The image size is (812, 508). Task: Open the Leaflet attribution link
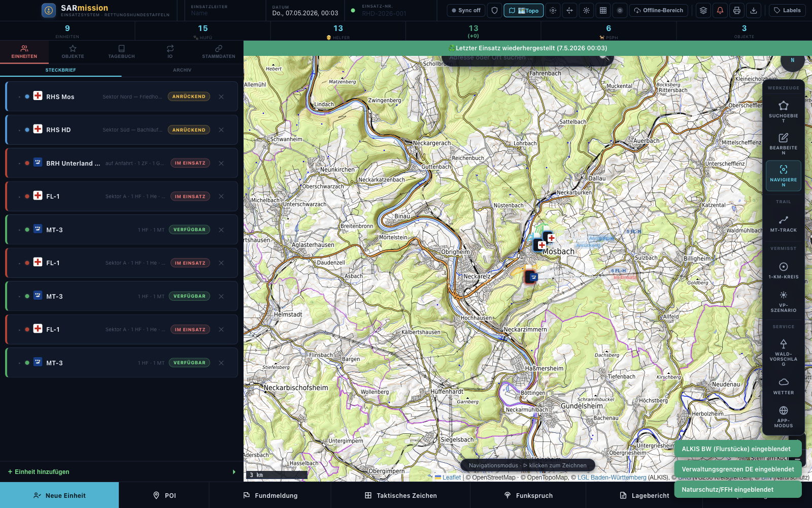448,478
